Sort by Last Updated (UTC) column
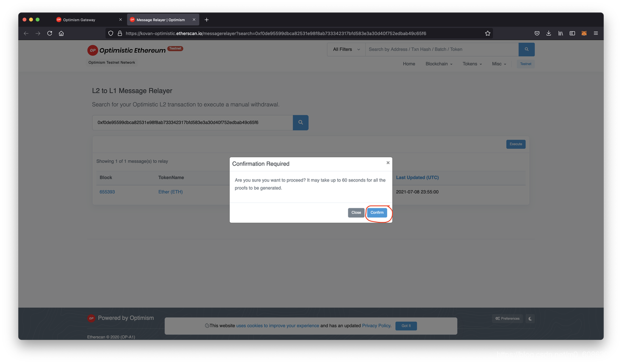Viewport: 622px width, 364px height. tap(417, 178)
